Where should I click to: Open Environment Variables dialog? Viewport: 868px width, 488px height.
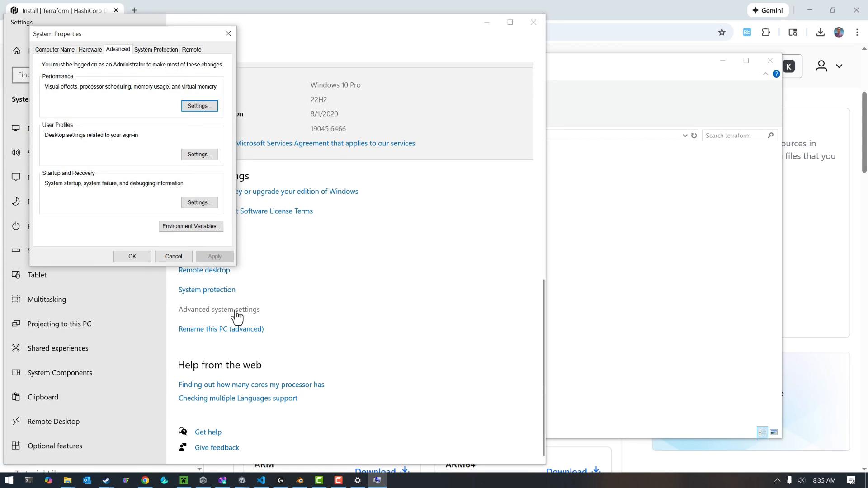click(x=191, y=226)
